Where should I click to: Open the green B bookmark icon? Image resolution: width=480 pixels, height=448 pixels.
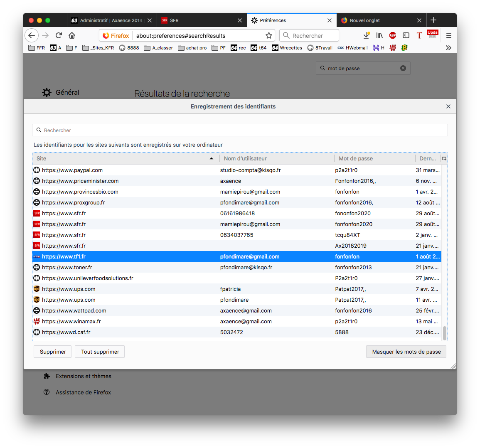point(404,48)
